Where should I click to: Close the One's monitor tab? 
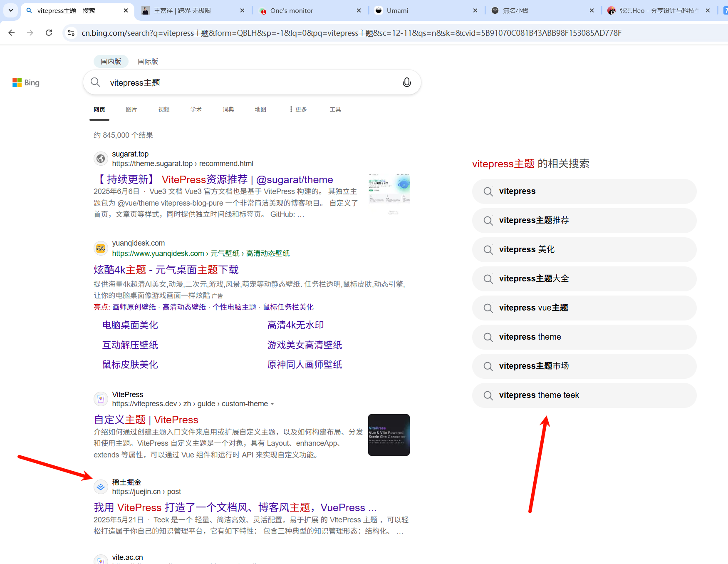[359, 10]
